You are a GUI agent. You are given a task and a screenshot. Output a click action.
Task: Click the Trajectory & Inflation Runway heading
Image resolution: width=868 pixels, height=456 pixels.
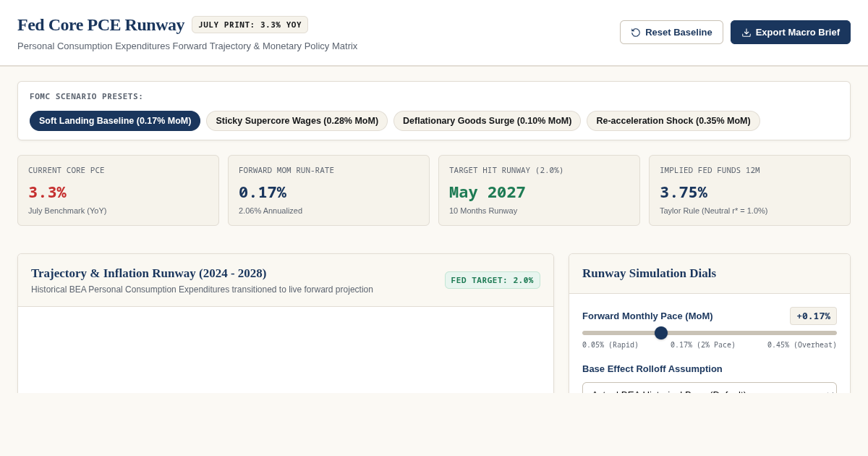[149, 274]
